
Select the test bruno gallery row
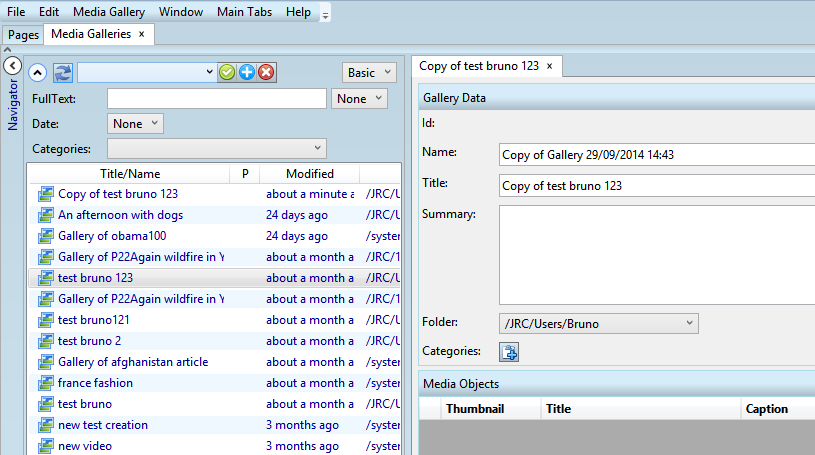tap(215, 404)
